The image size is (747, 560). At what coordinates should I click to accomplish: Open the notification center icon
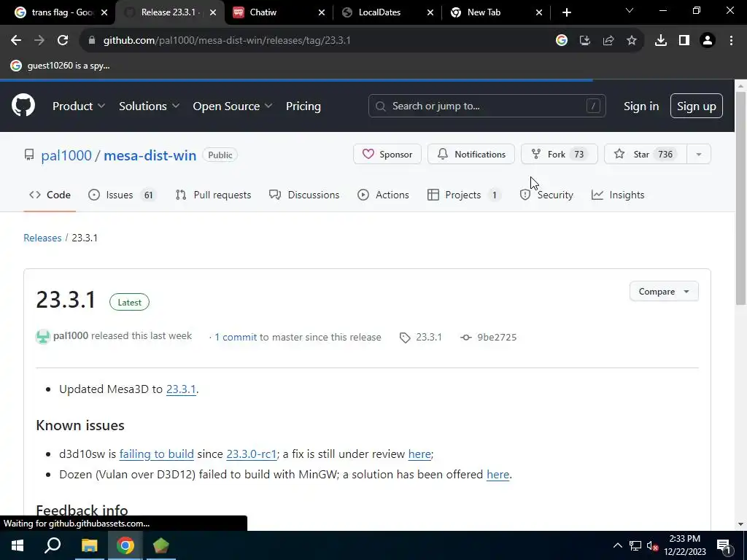click(724, 545)
